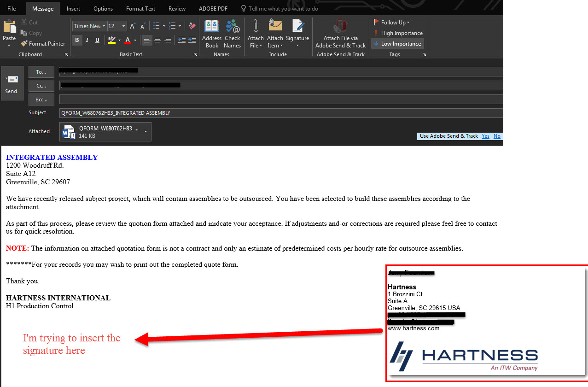Open the attachment options dropdown arrow
The width and height of the screenshot is (588, 387).
click(x=146, y=132)
